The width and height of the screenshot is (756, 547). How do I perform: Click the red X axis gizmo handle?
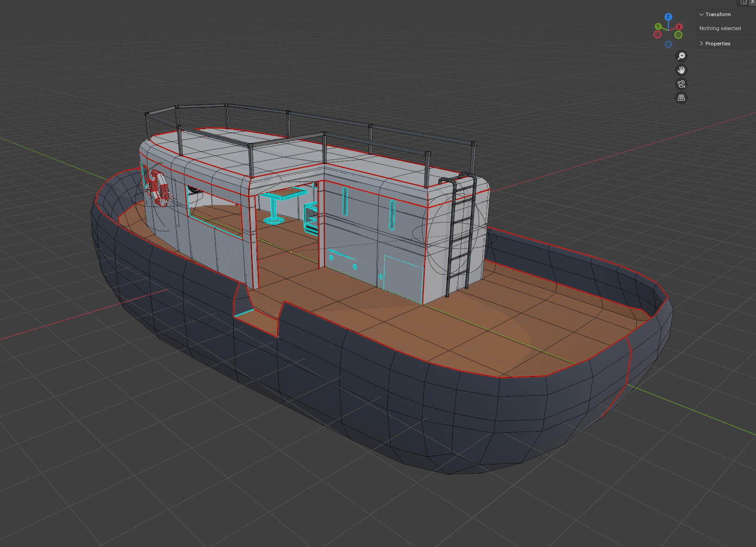pos(679,27)
